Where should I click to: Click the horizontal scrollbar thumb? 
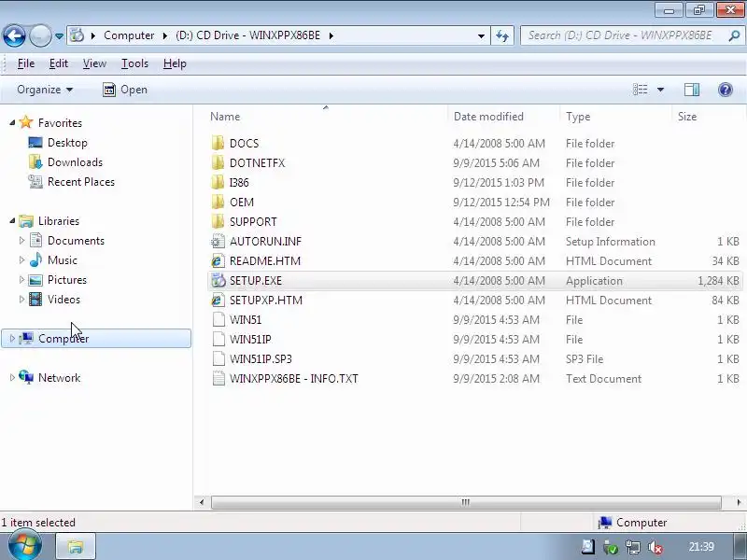466,502
